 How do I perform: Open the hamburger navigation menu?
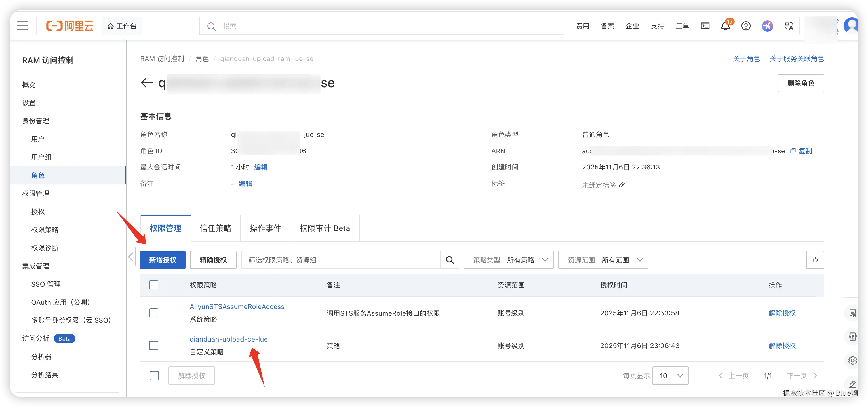[x=23, y=26]
